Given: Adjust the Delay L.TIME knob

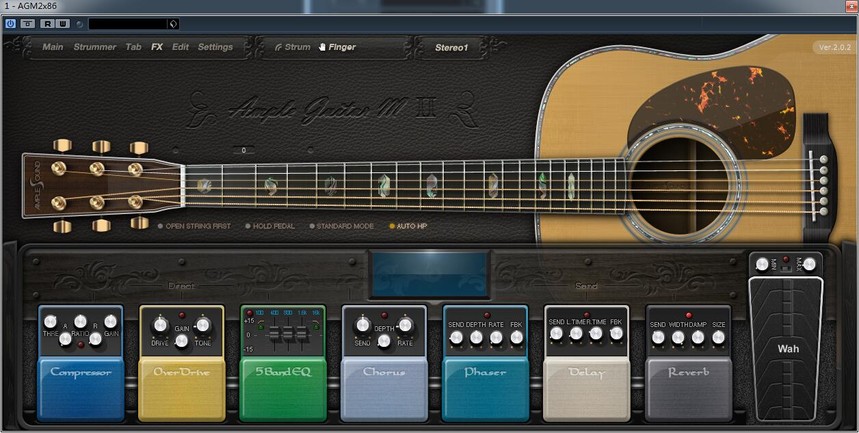Looking at the screenshot, I should [x=576, y=333].
